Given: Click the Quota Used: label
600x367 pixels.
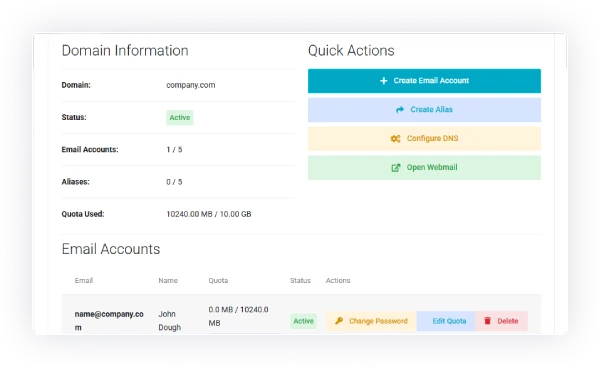Looking at the screenshot, I should [x=83, y=214].
